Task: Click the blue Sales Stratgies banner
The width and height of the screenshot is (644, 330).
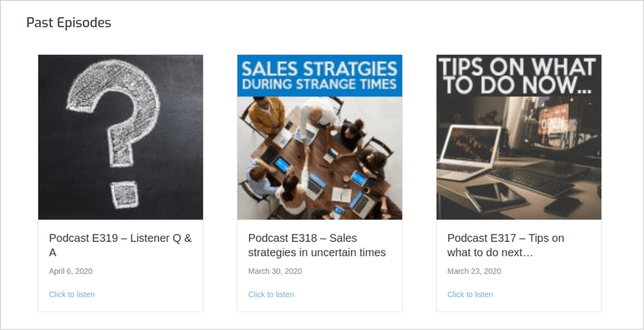Action: pos(320,76)
